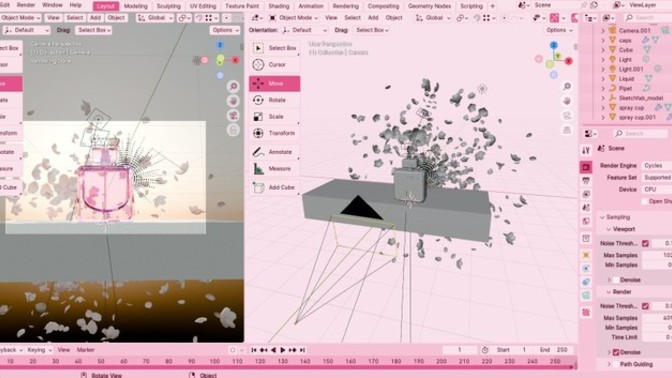The image size is (672, 378).
Task: Open the Tool properties tab icon
Action: pyautogui.click(x=586, y=150)
